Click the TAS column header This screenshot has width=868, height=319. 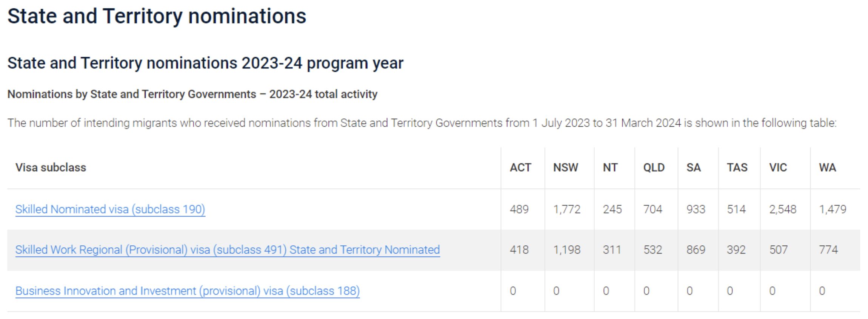click(737, 167)
